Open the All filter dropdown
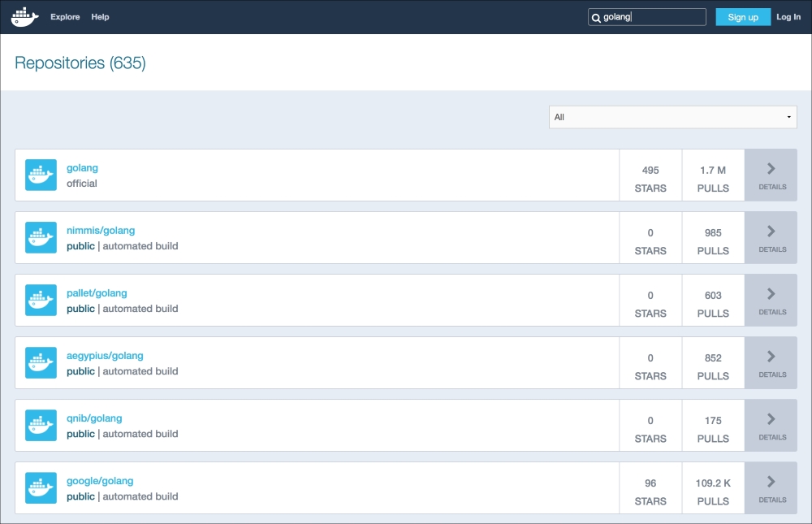The height and width of the screenshot is (524, 812). point(672,117)
